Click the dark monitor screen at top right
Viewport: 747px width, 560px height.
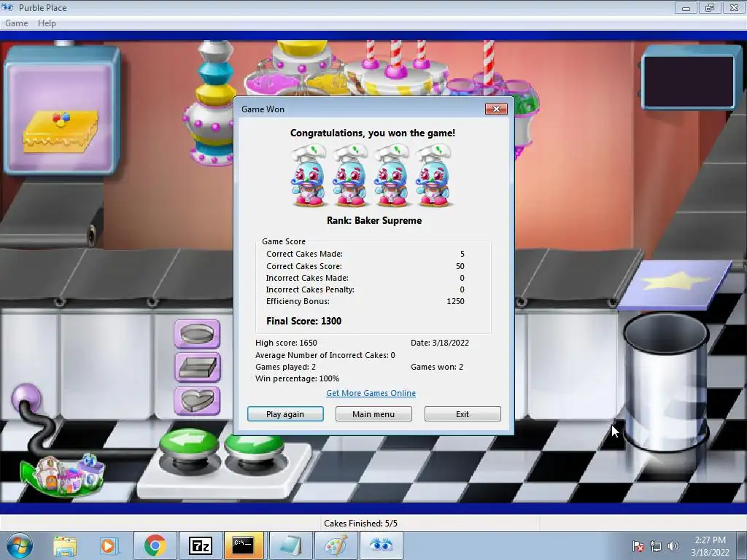tap(689, 80)
